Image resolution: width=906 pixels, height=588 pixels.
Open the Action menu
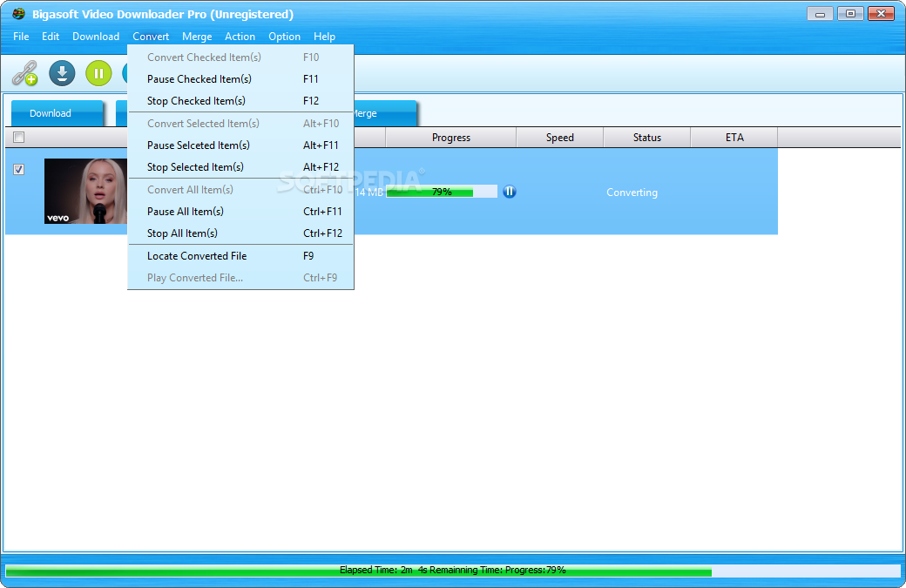coord(240,37)
